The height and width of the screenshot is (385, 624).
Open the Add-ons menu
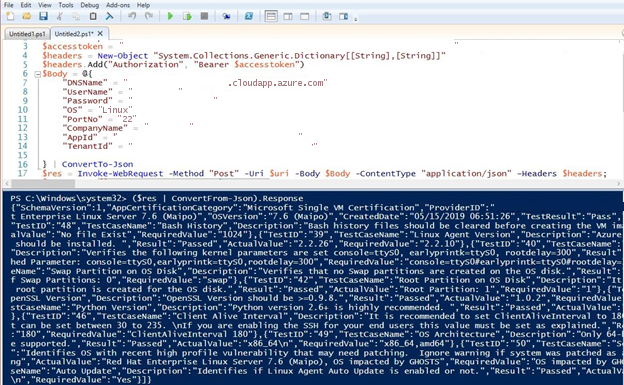click(x=118, y=5)
